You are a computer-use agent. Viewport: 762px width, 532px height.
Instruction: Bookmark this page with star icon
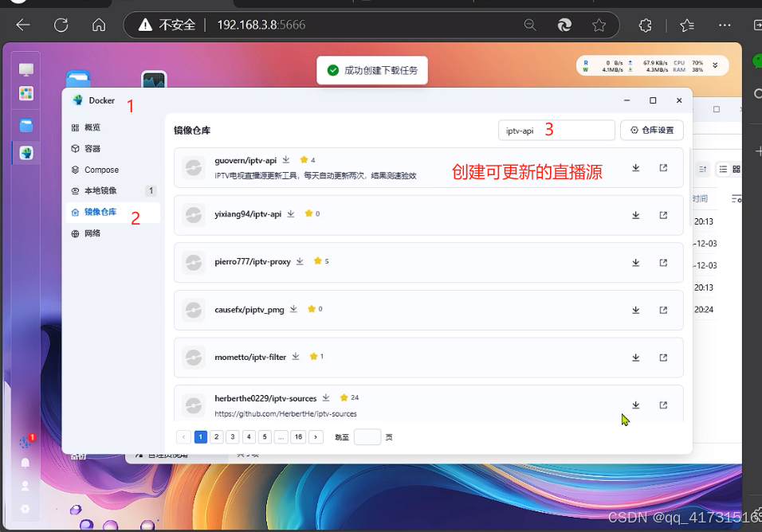pos(599,25)
